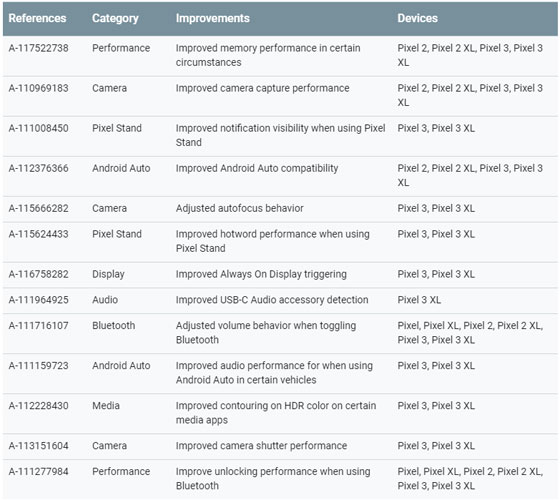Screen dimensions: 560x500
Task: Select reference A-111964925
Action: tap(39, 300)
